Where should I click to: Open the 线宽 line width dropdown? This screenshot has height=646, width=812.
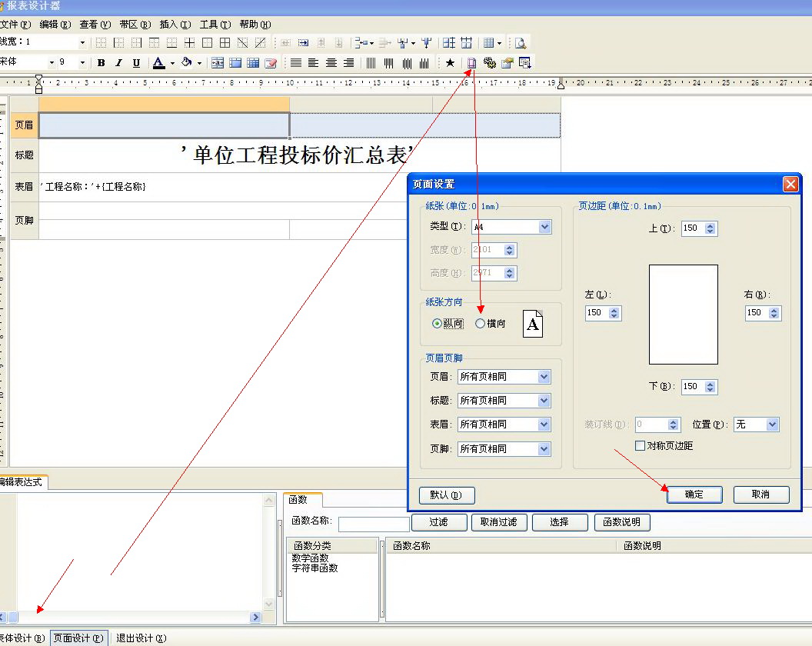(82, 43)
